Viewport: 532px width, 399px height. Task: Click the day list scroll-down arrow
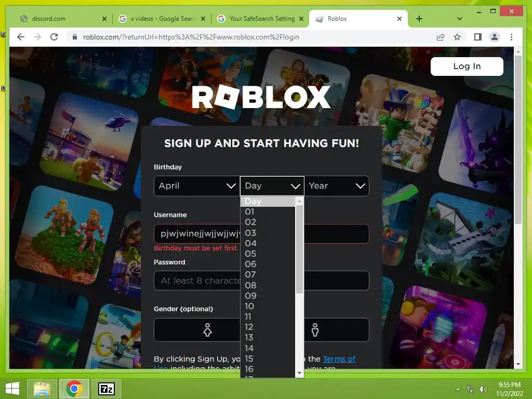coord(299,373)
